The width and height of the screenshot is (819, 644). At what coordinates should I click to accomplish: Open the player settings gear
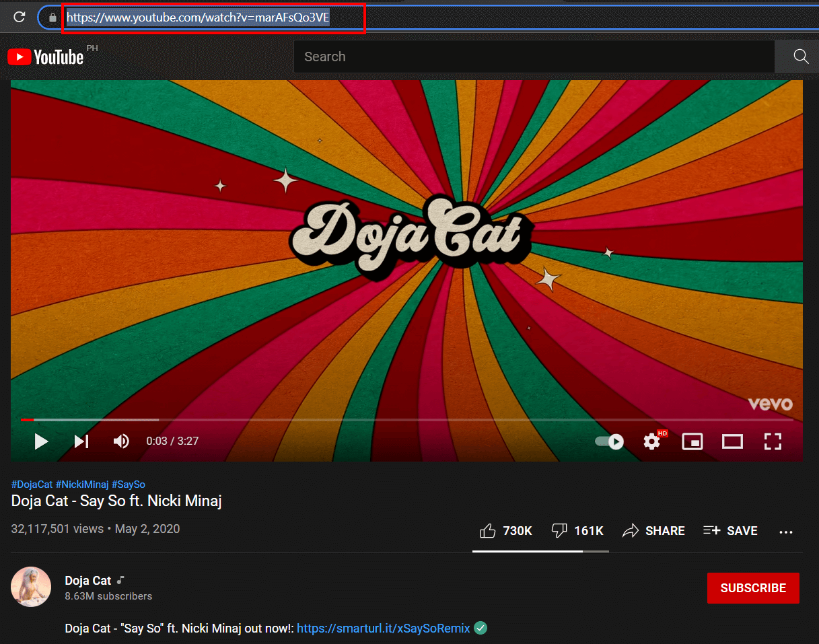652,441
